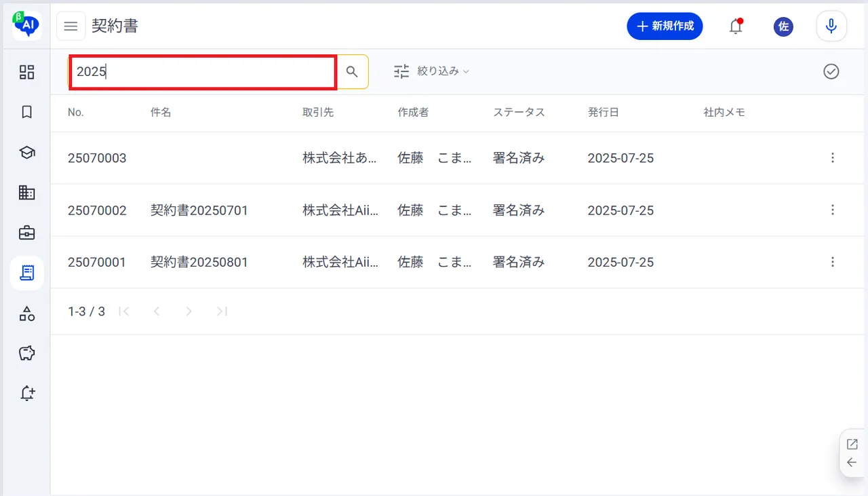The image size is (868, 496).
Task: Sort by the ステータス column header
Action: [519, 113]
